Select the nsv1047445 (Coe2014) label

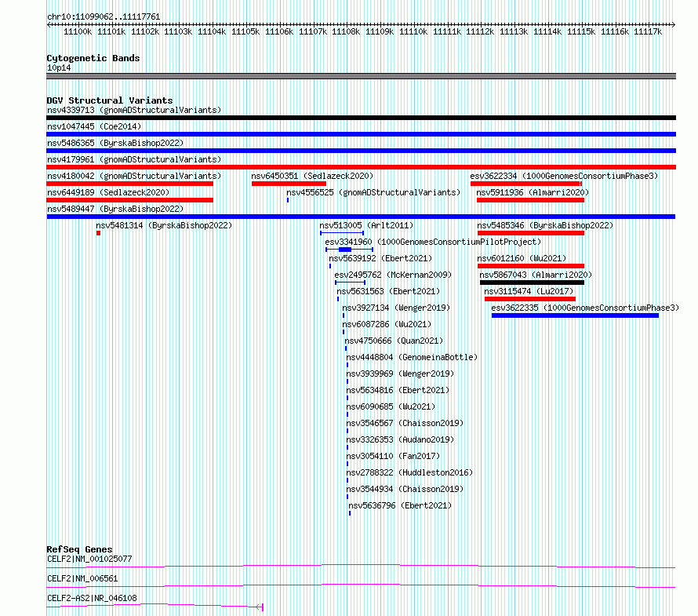click(94, 126)
